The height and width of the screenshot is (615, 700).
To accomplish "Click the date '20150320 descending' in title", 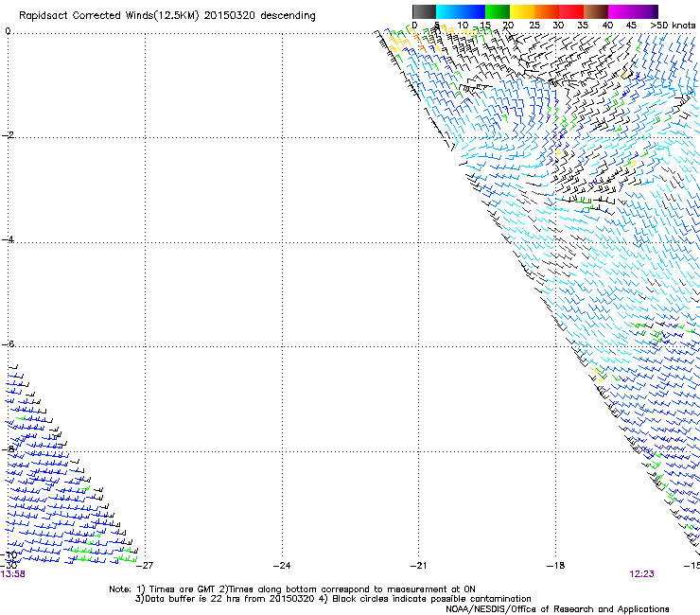I will (260, 16).
